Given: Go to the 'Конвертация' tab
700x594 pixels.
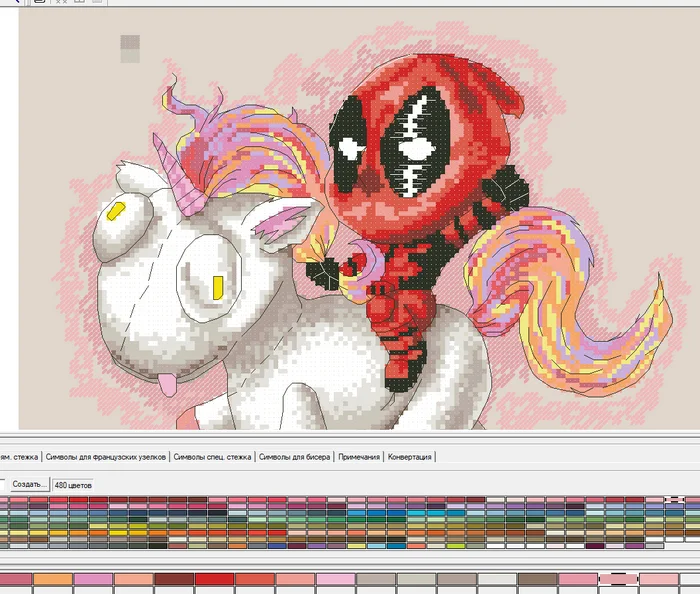Looking at the screenshot, I should pyautogui.click(x=409, y=457).
